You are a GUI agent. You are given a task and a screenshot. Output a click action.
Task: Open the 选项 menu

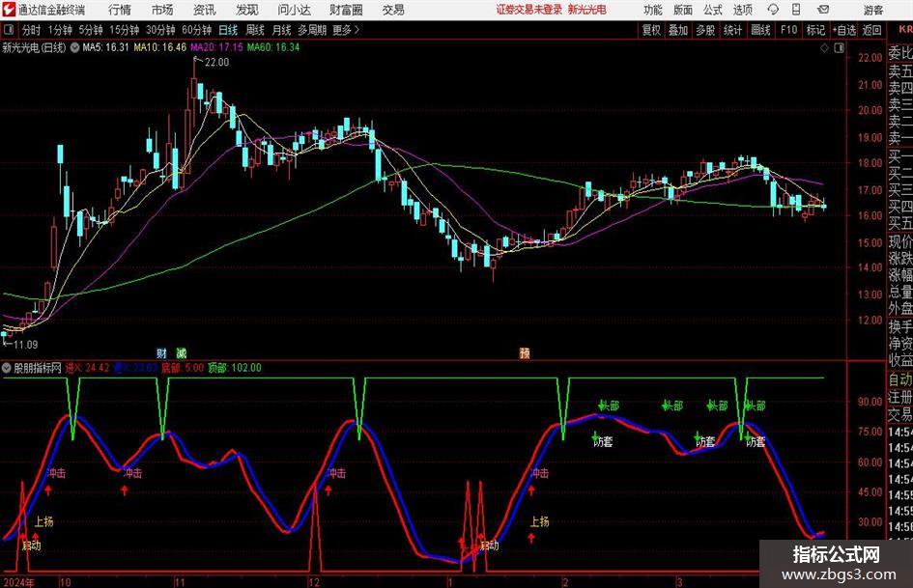(x=742, y=10)
